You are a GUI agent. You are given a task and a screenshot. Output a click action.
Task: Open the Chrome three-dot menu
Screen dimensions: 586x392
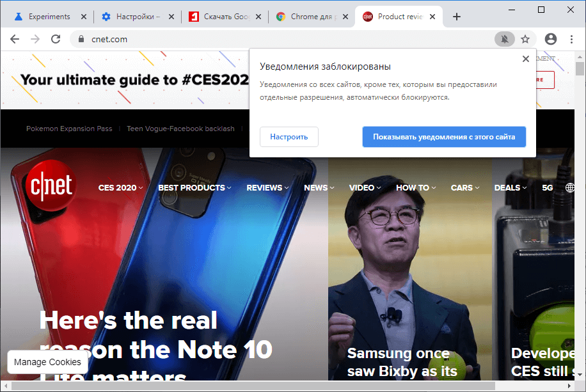[x=571, y=39]
